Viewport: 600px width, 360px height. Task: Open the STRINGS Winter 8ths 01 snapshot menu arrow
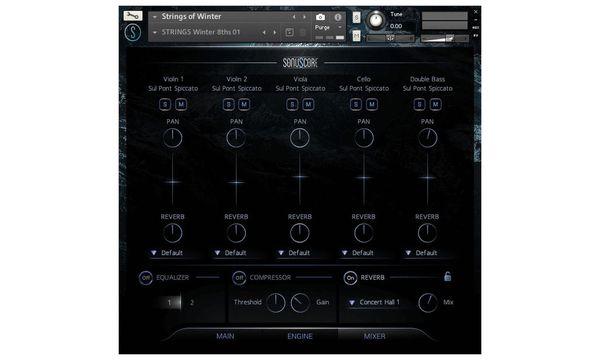coord(155,33)
